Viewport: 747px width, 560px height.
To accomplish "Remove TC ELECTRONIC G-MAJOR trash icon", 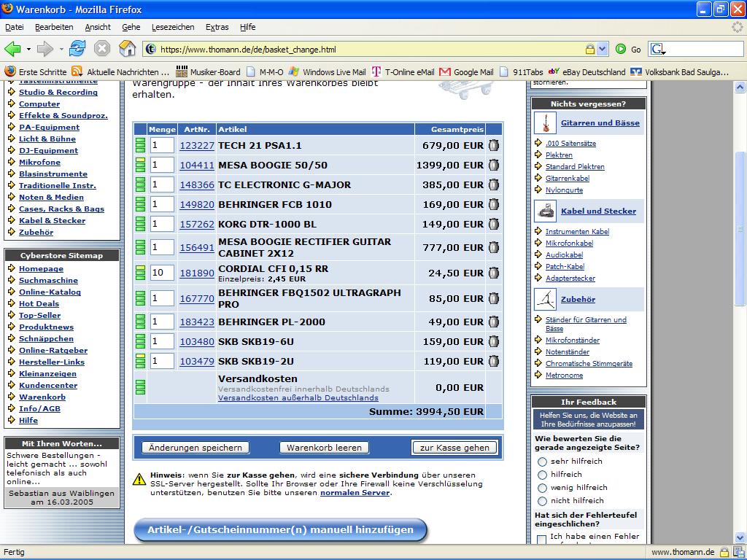I will pos(494,184).
